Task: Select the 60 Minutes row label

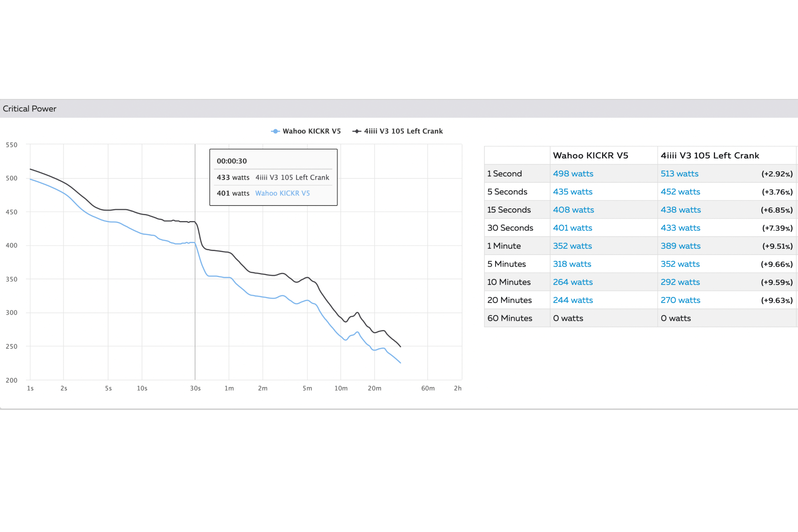Action: coord(510,318)
